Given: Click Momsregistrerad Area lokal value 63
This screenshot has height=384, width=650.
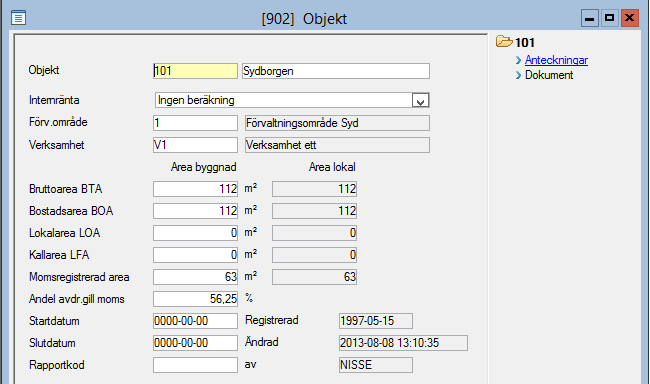Looking at the screenshot, I should point(314,277).
